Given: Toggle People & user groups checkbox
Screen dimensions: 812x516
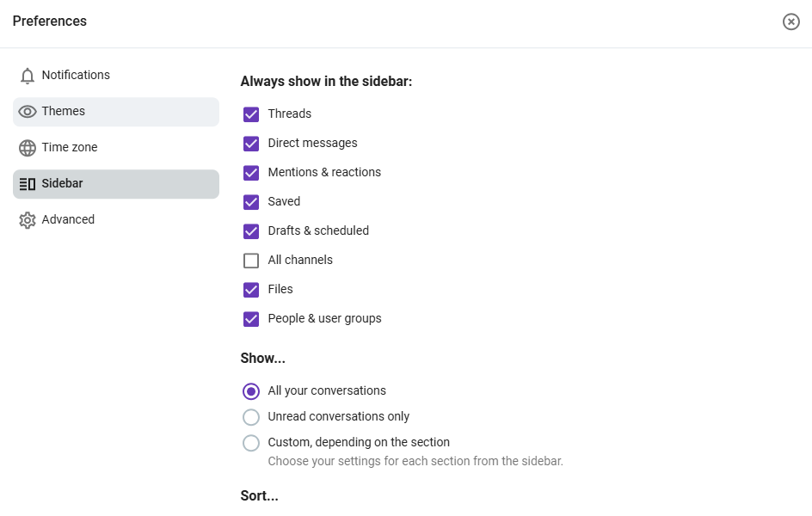Looking at the screenshot, I should coord(251,319).
